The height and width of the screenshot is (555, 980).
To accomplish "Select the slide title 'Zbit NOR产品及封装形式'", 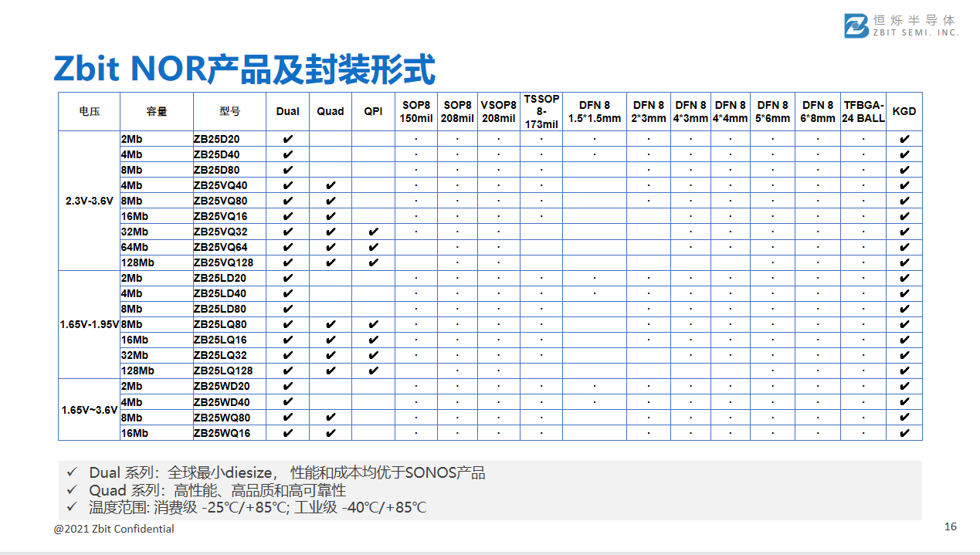I will point(244,69).
